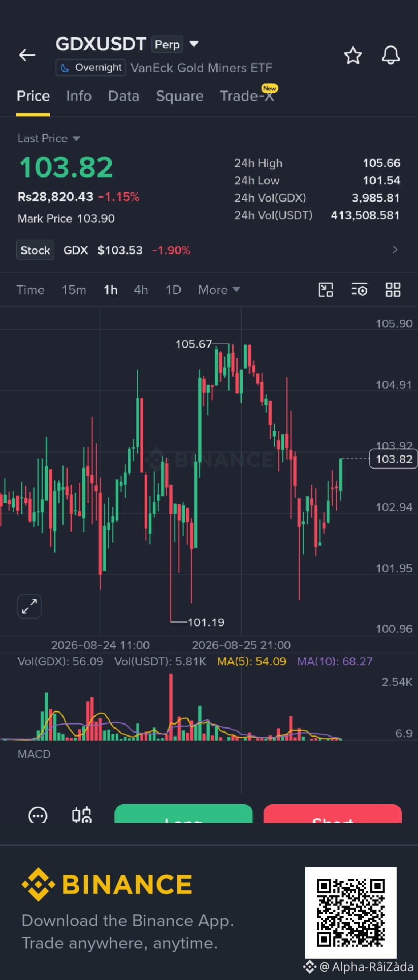The image size is (418, 980).
Task: Select the 15m chart interval
Action: click(74, 290)
